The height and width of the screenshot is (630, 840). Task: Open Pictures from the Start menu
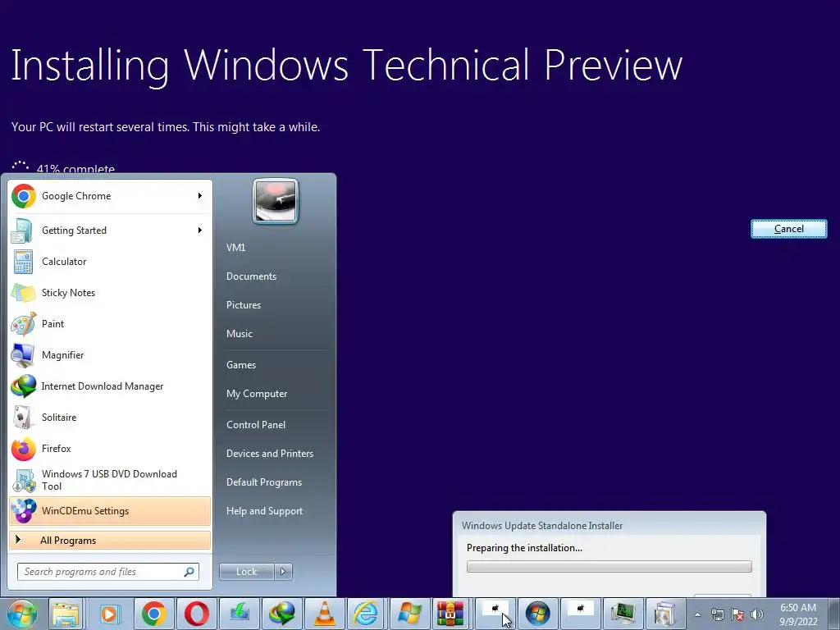pyautogui.click(x=243, y=305)
